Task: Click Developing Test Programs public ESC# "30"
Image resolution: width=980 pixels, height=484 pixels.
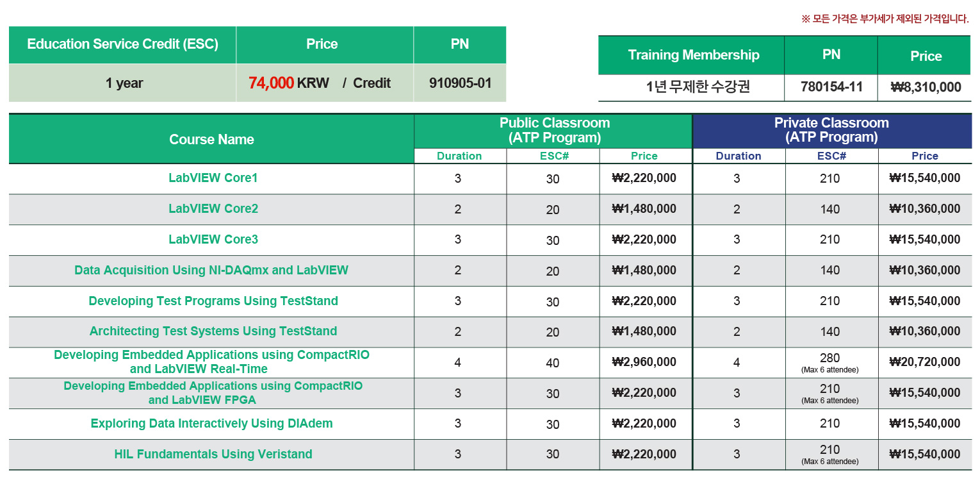Action: click(x=553, y=303)
